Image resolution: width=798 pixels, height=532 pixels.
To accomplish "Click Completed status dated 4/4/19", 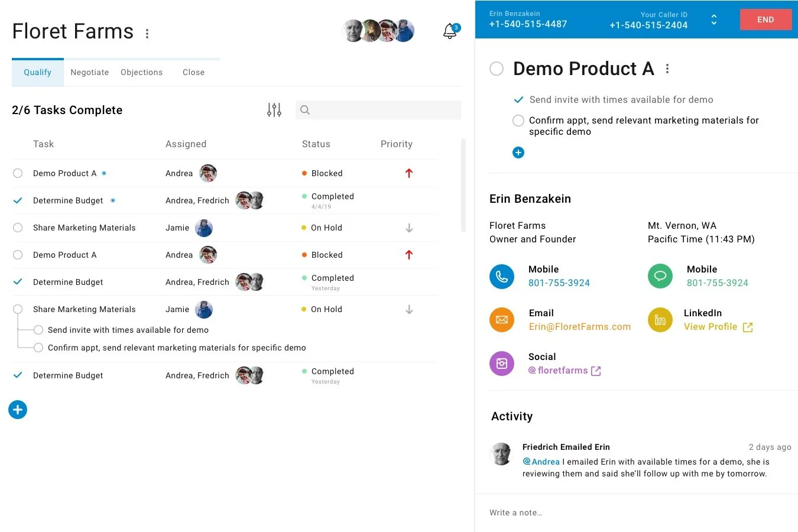I will (x=328, y=200).
